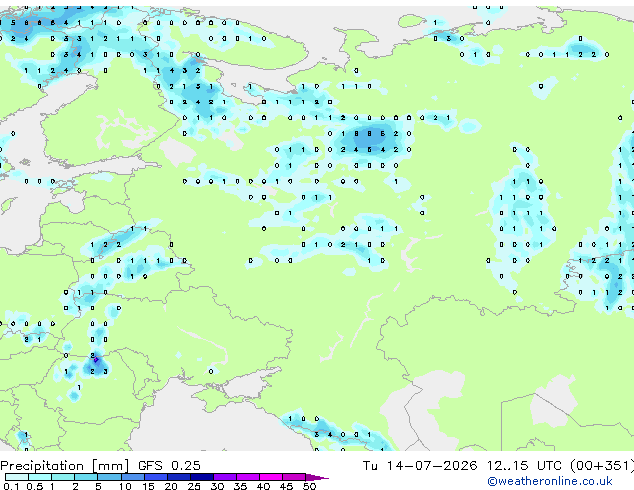Click the 10–15 mm legend swatch

pos(133,477)
